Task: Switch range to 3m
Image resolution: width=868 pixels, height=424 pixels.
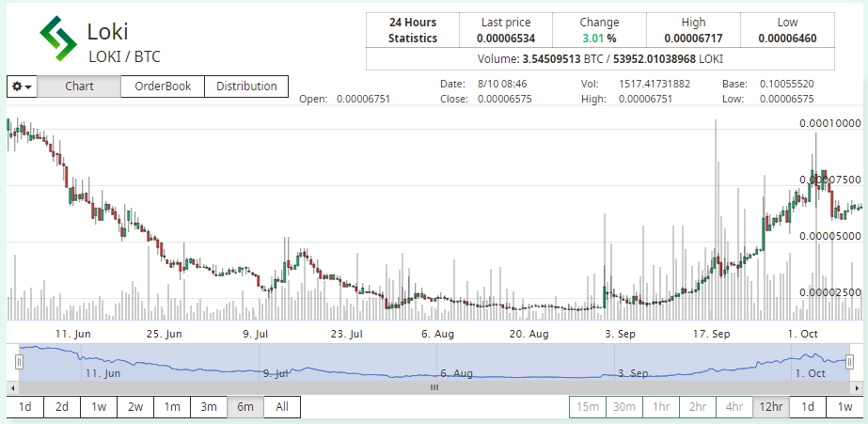Action: 209,407
